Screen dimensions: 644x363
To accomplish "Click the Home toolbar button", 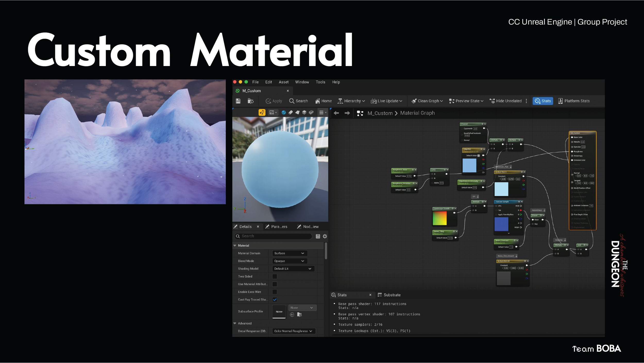I will tap(323, 101).
